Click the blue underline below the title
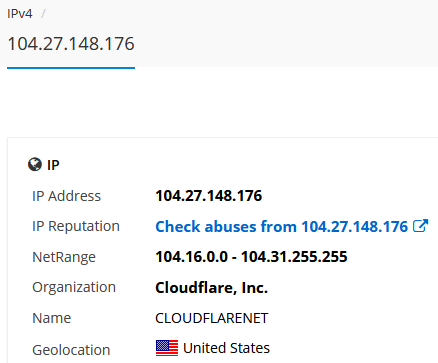Screen dimensions: 438x363 pyautogui.click(x=71, y=68)
